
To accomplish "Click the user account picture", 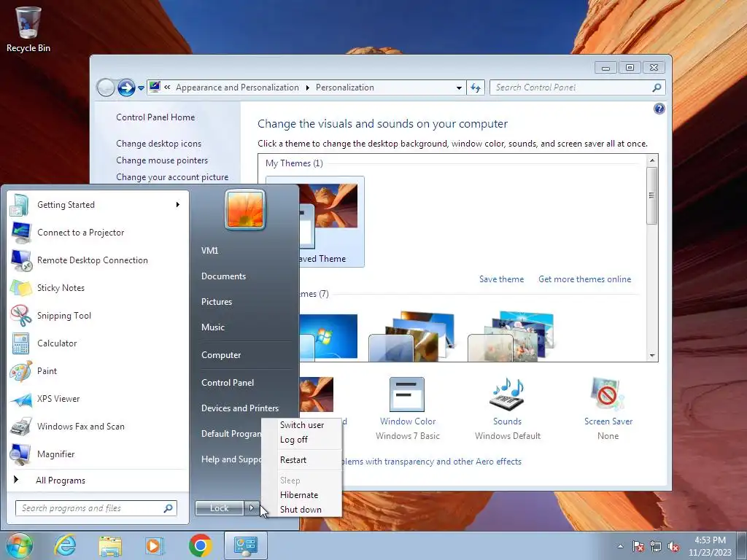I will click(x=245, y=209).
